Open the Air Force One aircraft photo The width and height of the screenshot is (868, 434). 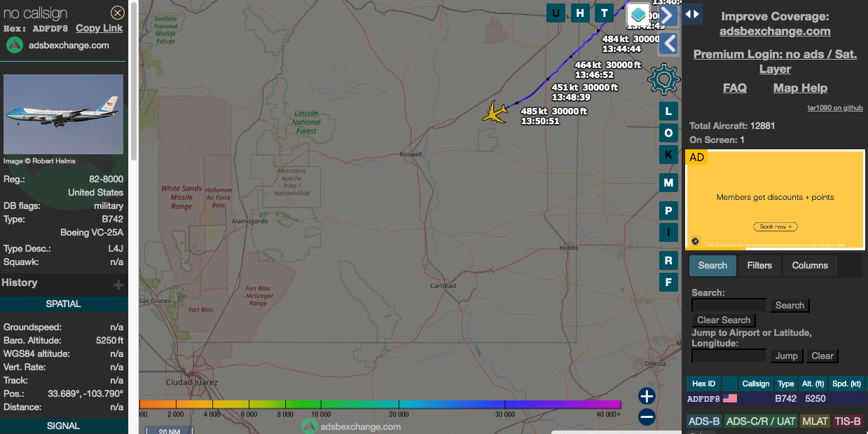(x=63, y=114)
